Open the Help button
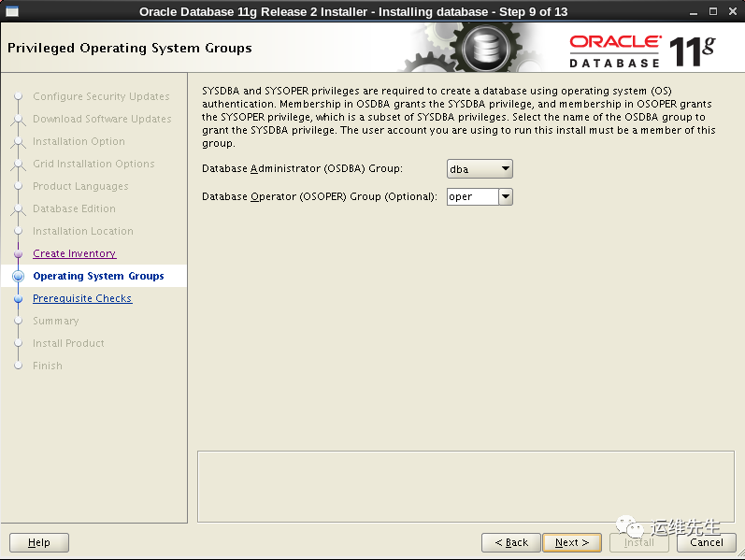The height and width of the screenshot is (560, 745). coord(39,542)
